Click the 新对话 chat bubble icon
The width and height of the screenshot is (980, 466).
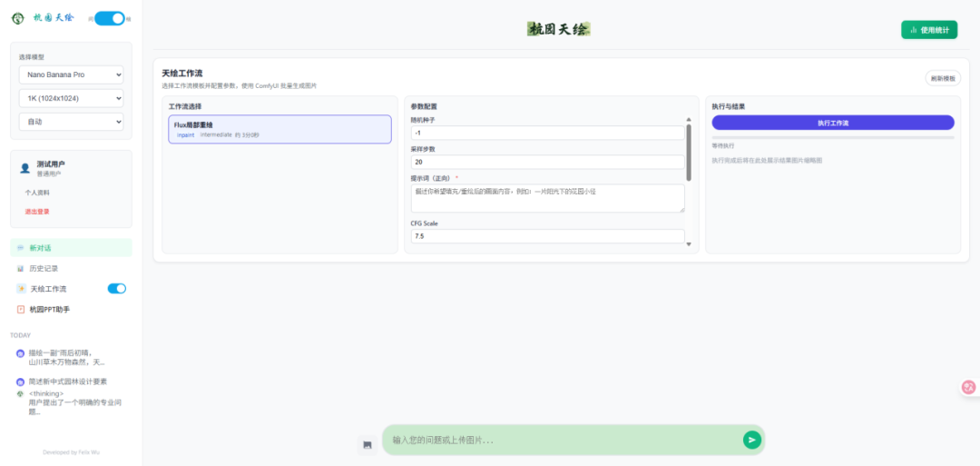[x=20, y=248]
